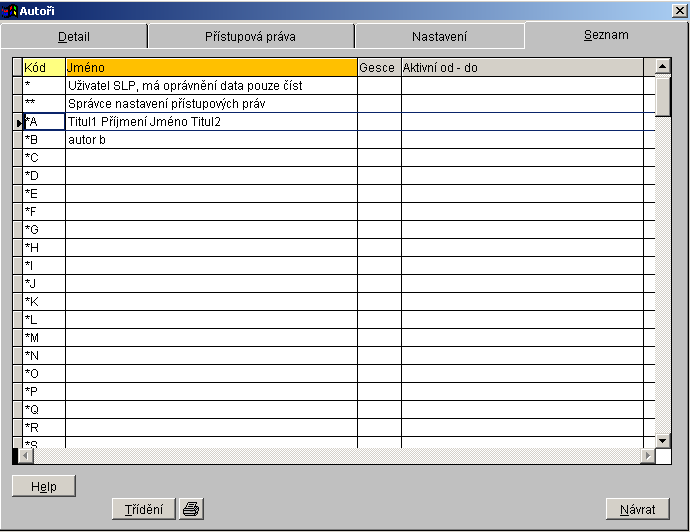Click the Gesce column header
This screenshot has width=690, height=532.
click(x=378, y=67)
